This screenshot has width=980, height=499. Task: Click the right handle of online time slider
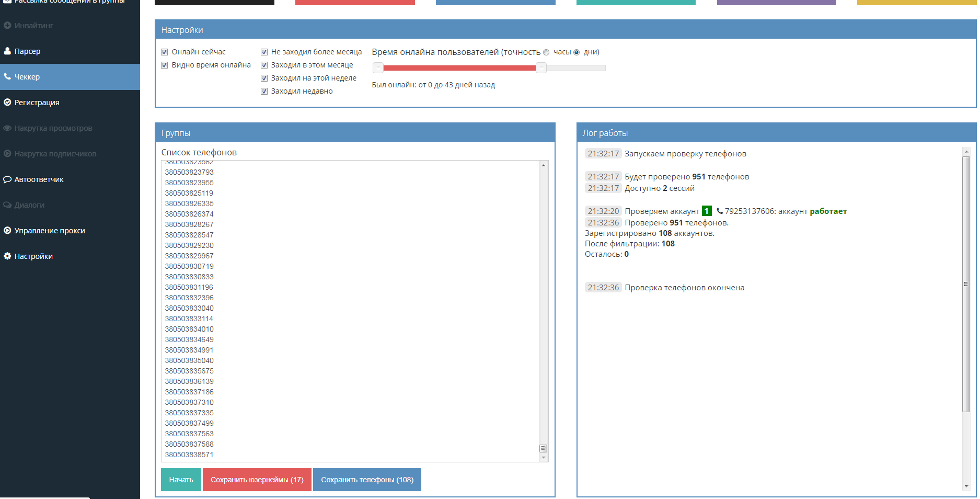pos(541,67)
